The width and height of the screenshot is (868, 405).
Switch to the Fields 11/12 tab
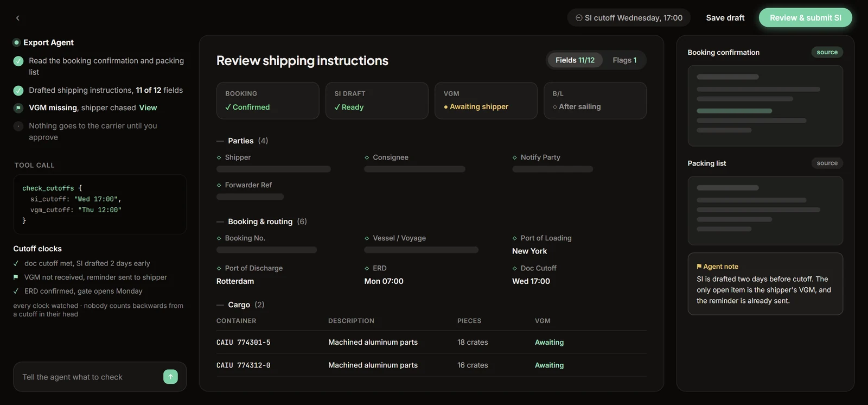tap(575, 60)
